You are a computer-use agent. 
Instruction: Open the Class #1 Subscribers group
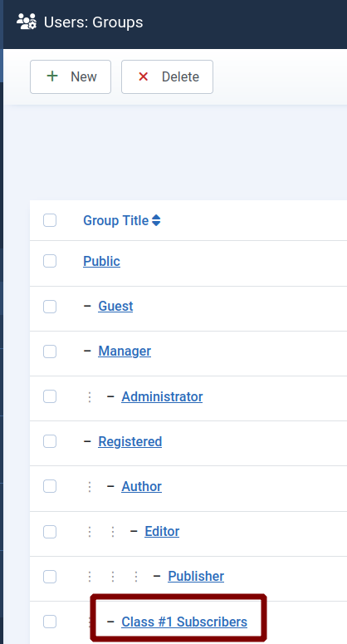tap(184, 622)
